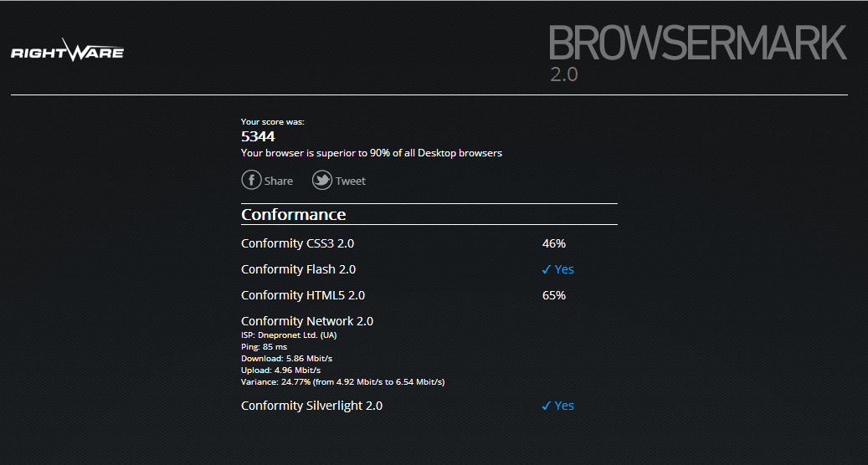Screen dimensions: 868x465
Task: Click the Conformity Silverlight 2.0 label
Action: pyautogui.click(x=311, y=406)
